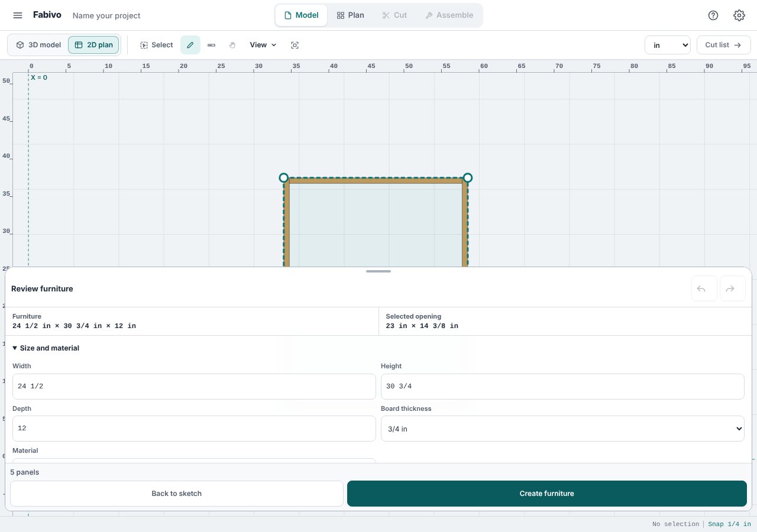This screenshot has height=532, width=757.
Task: Select the pencil sketch tool
Action: (190, 45)
